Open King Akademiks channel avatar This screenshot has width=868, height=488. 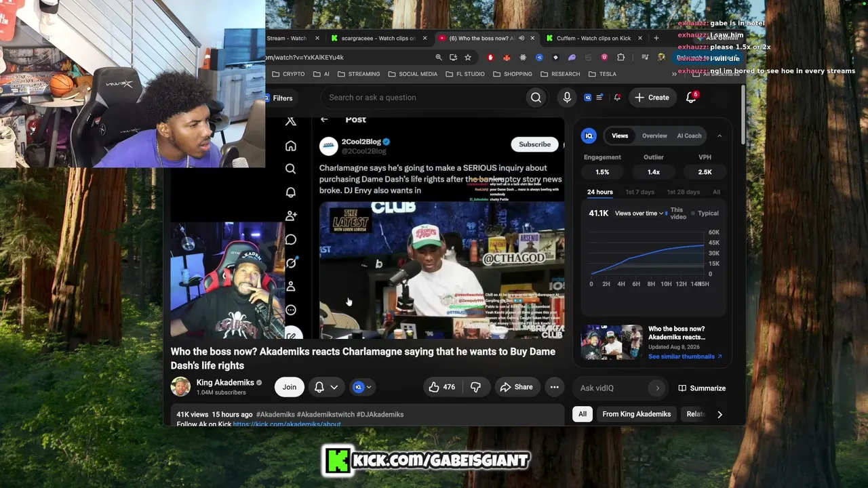point(180,387)
